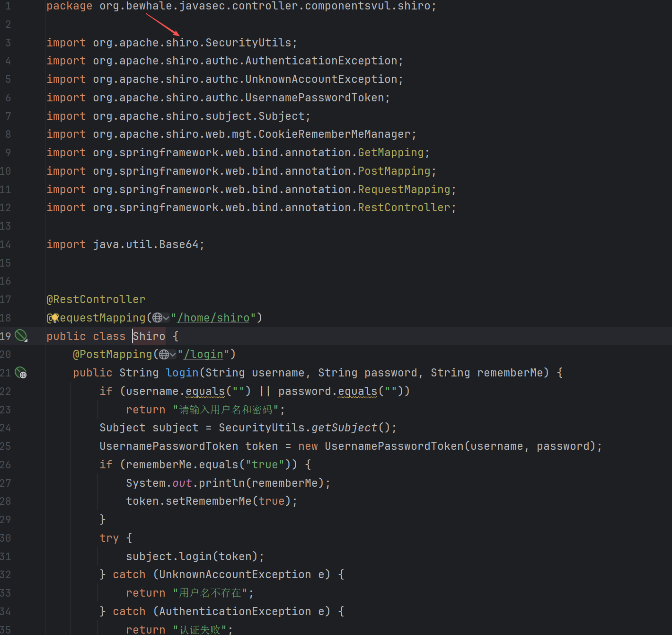Click CookieRememberMeManager in the import line
Screen dimensions: 672x635
[x=335, y=134]
